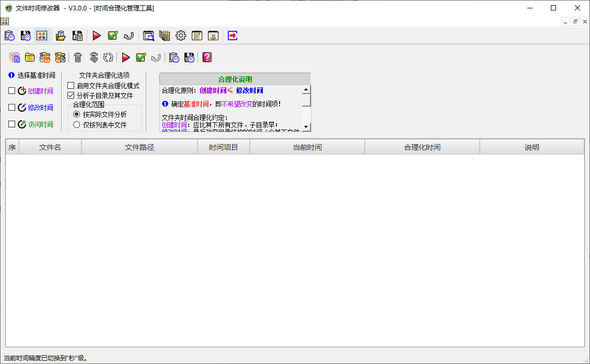Click the trash can delete icon
This screenshot has height=364, width=590.
point(77,57)
